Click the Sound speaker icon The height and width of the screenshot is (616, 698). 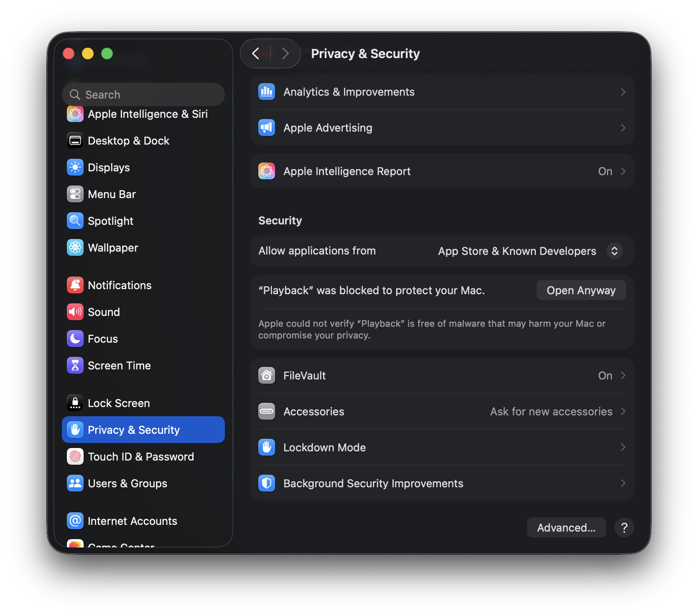click(x=75, y=312)
